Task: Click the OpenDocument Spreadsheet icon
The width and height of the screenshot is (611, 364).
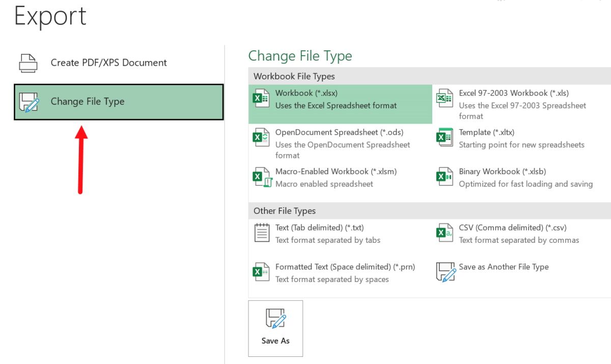Action: (x=261, y=137)
